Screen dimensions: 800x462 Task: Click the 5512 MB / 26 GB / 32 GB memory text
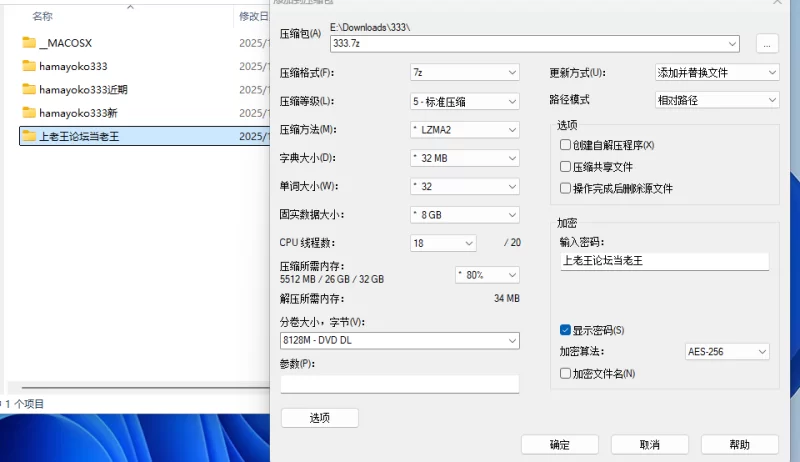tap(332, 279)
